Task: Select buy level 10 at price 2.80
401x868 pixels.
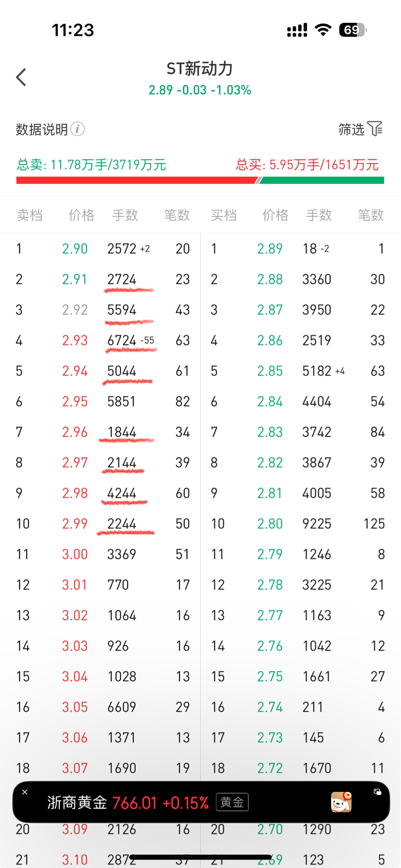Action: pyautogui.click(x=270, y=523)
